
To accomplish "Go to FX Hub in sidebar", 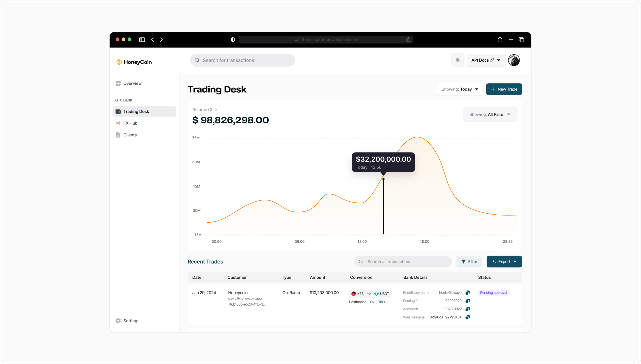I will pyautogui.click(x=130, y=123).
